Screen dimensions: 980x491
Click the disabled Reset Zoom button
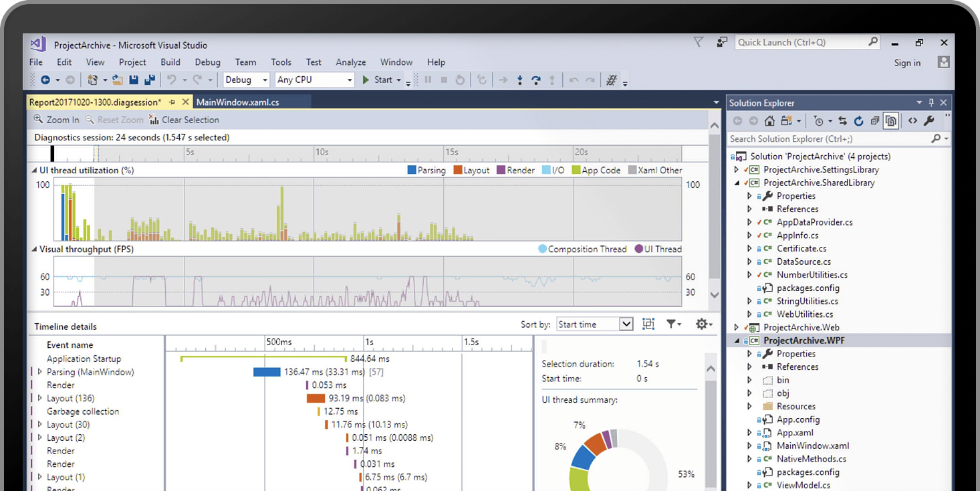[114, 120]
